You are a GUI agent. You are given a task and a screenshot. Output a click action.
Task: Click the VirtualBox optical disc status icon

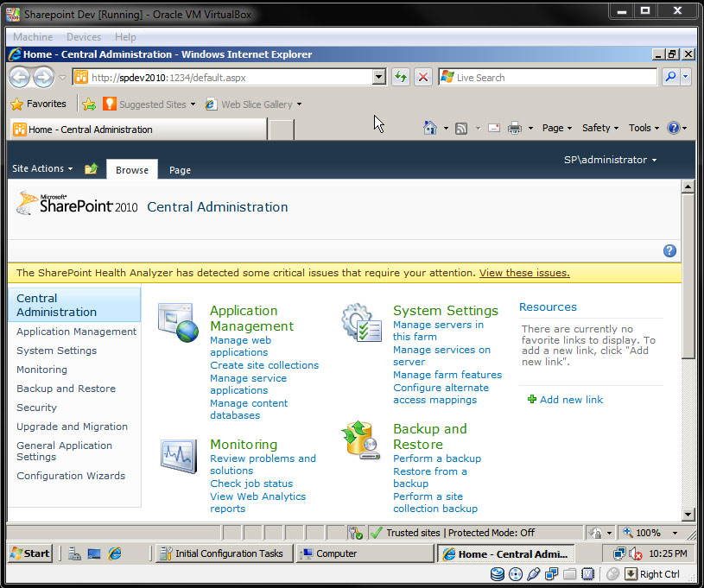(516, 574)
